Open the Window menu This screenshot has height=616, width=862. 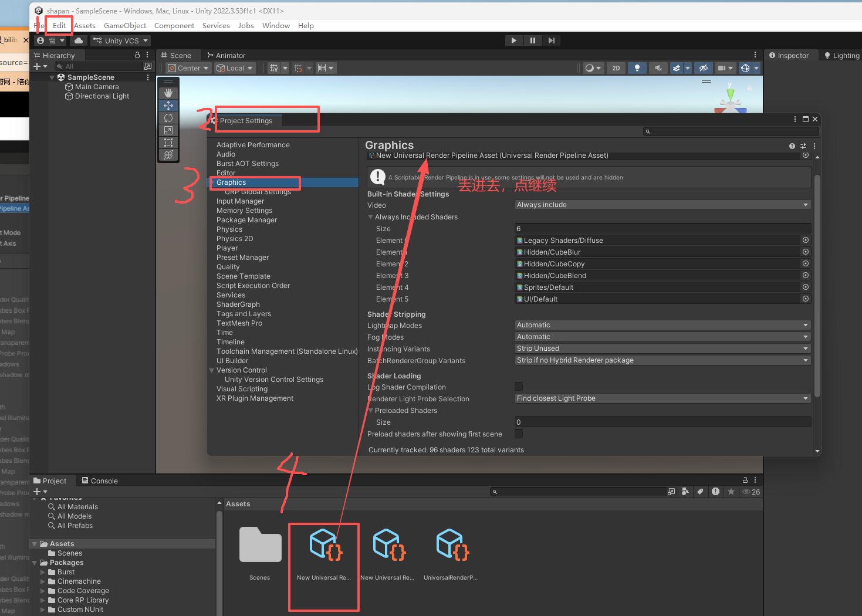pos(276,26)
